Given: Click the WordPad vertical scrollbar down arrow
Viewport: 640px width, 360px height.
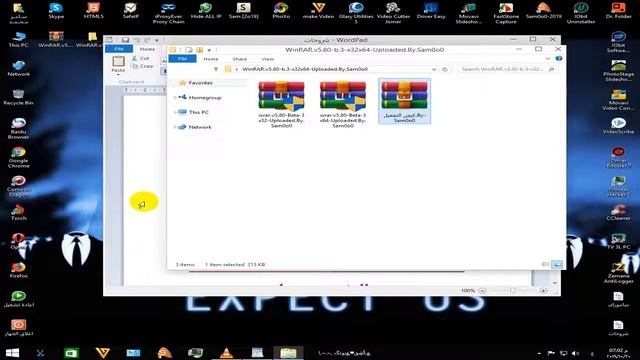Looking at the screenshot, I should tap(554, 283).
